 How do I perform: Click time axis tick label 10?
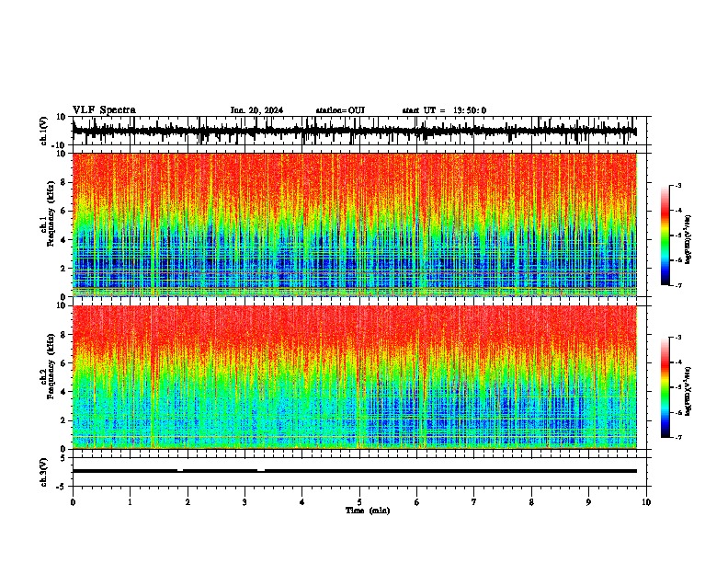point(646,502)
